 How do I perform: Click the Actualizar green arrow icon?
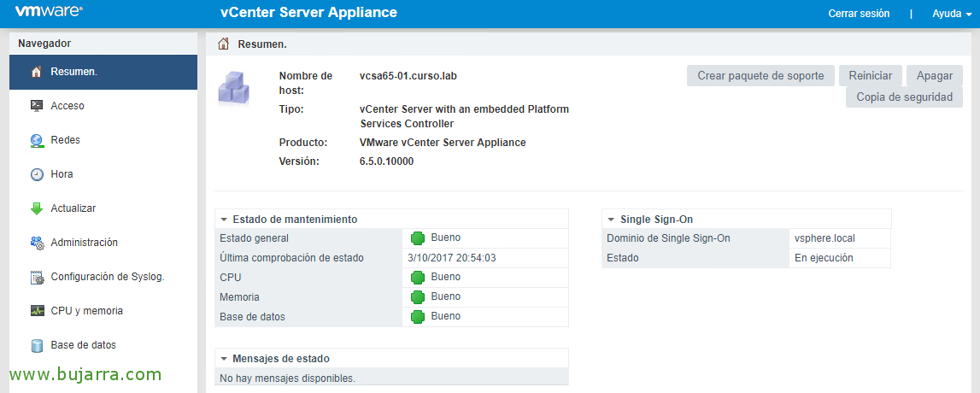point(37,208)
